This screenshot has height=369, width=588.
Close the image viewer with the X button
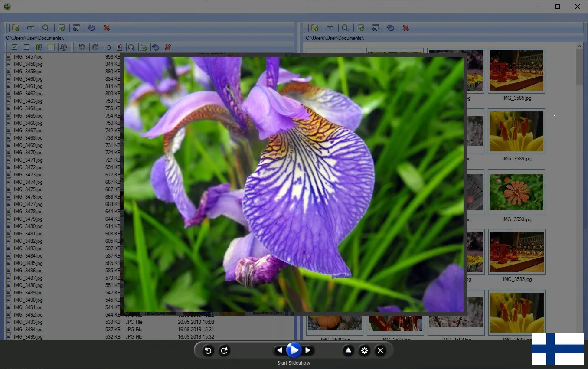[380, 350]
